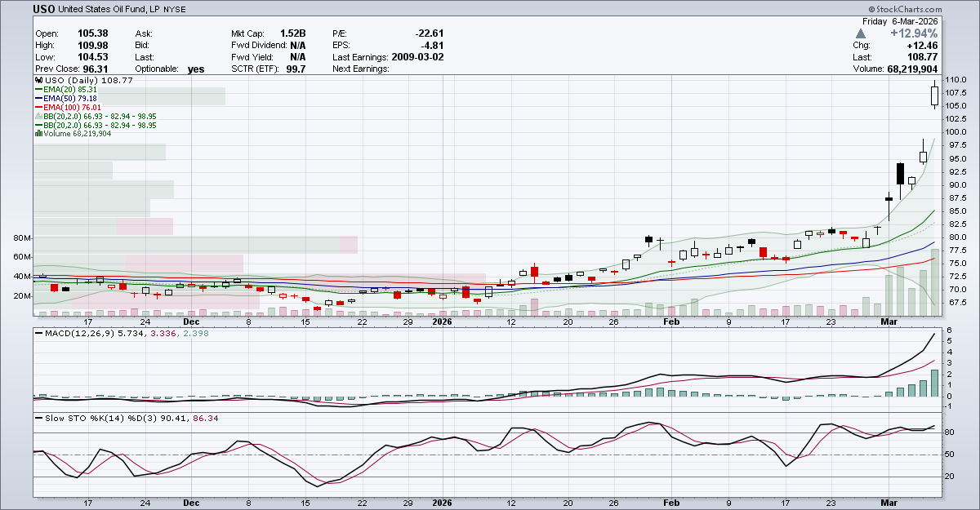This screenshot has width=980, height=510.
Task: Click the Chg value +12.46
Action: coord(922,45)
